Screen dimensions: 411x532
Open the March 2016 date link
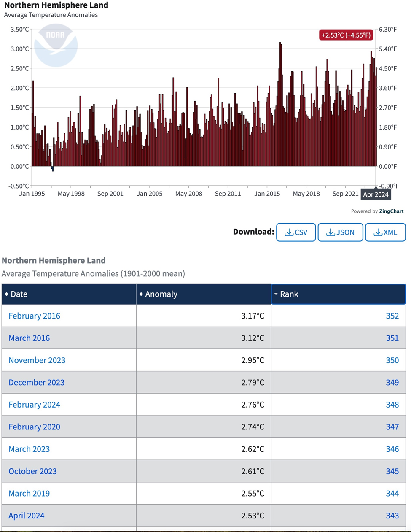[x=29, y=338]
